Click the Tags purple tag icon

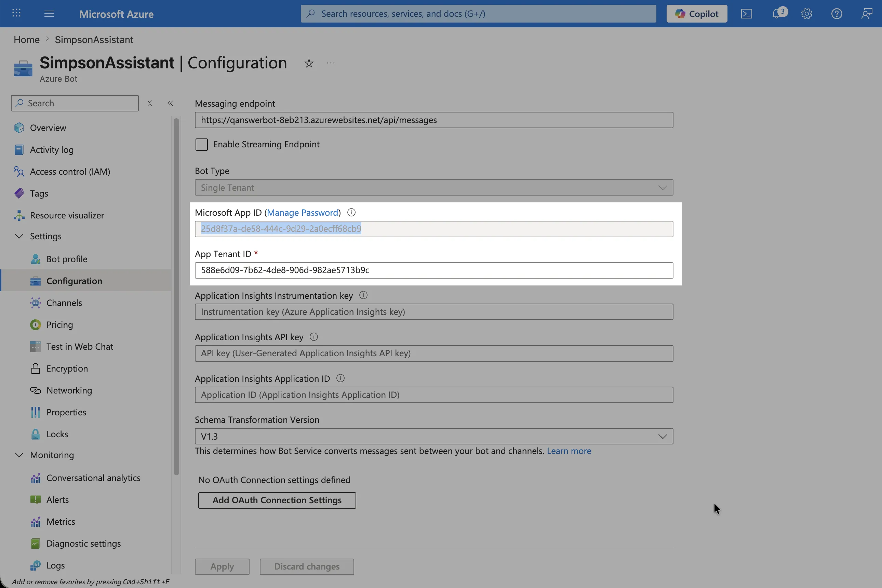(x=19, y=193)
